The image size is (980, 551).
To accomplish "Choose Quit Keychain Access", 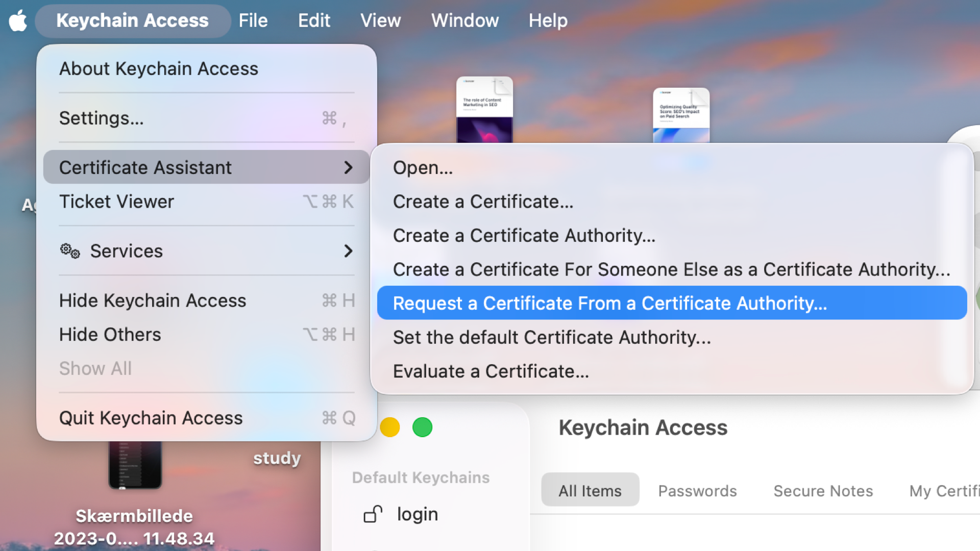I will tap(151, 418).
